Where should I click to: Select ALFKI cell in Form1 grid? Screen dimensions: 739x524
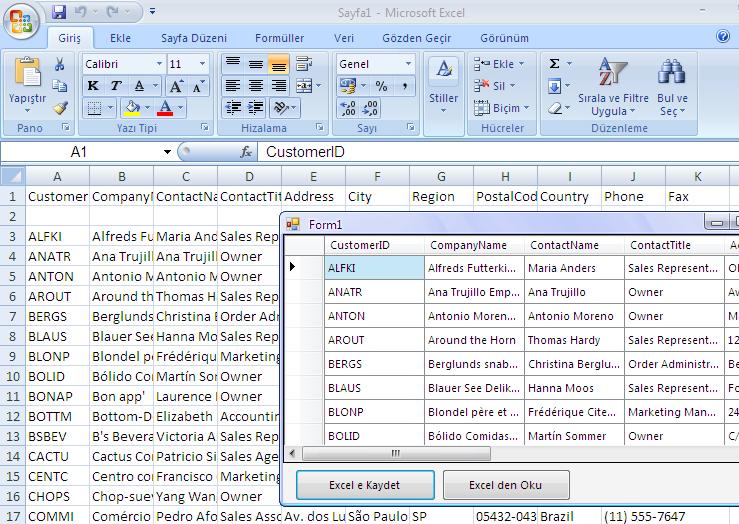click(374, 268)
